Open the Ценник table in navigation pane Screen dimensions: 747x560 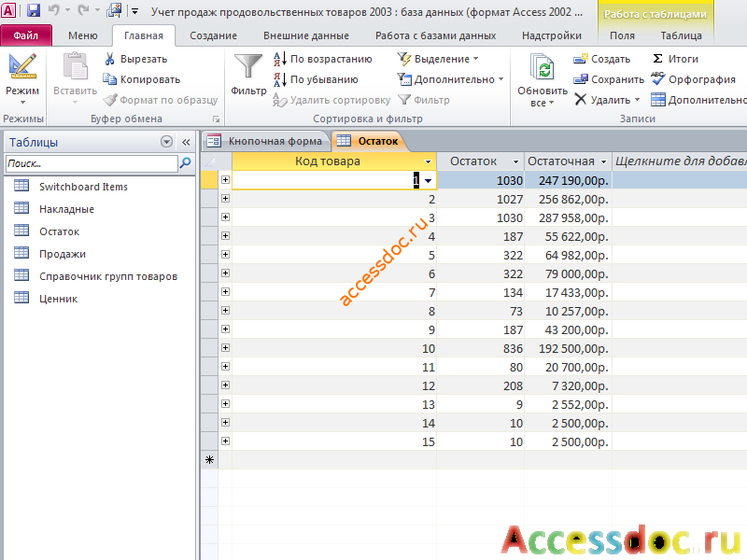58,299
